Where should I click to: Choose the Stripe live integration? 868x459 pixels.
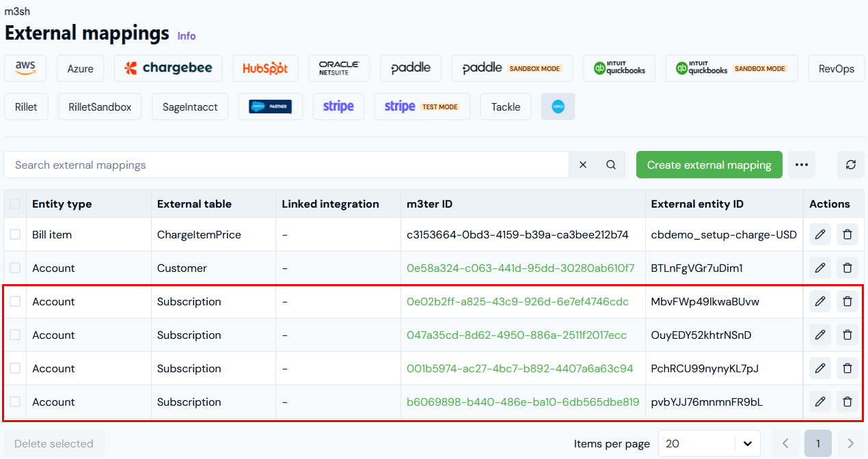(338, 107)
